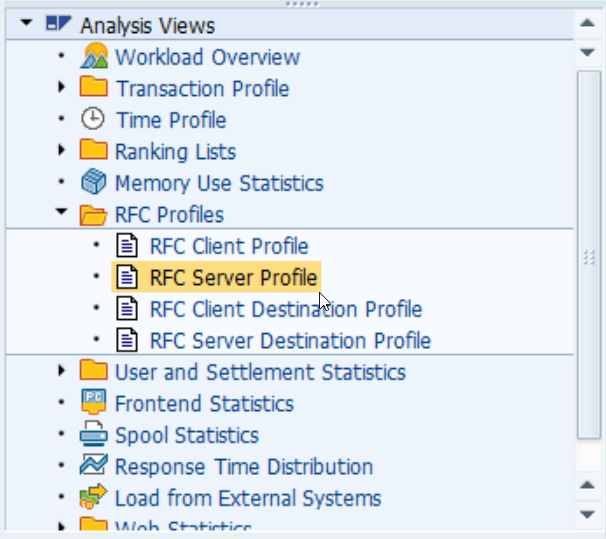Click the Spool Statistics printer icon
The width and height of the screenshot is (606, 539).
point(93,435)
